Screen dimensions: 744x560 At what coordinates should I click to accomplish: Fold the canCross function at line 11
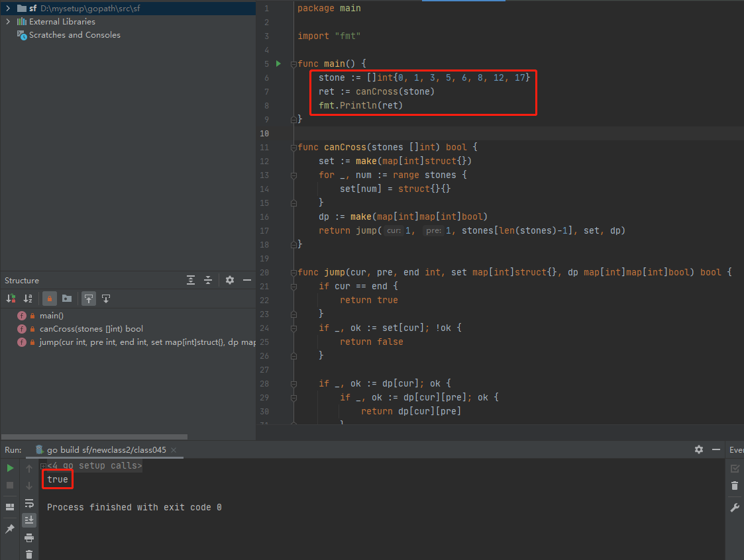(x=293, y=148)
